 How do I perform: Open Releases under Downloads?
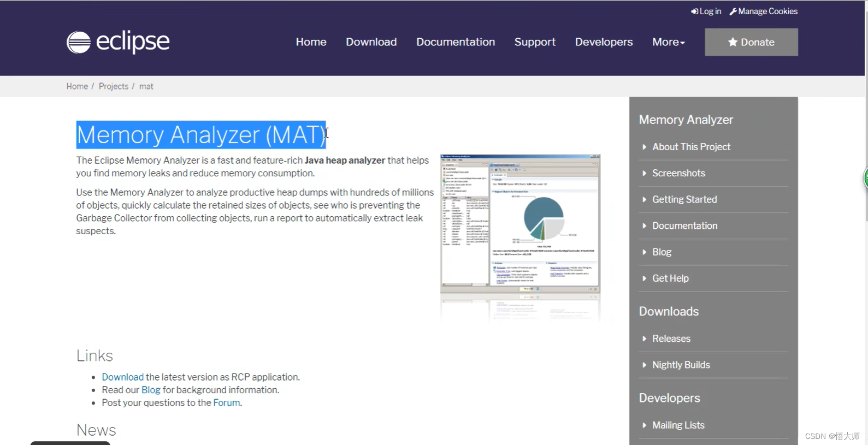coord(671,339)
